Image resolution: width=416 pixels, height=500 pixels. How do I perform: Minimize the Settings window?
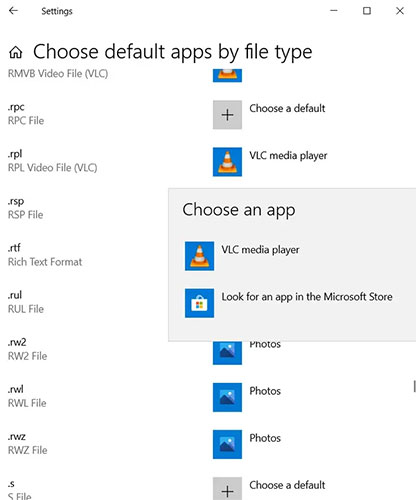(x=334, y=11)
